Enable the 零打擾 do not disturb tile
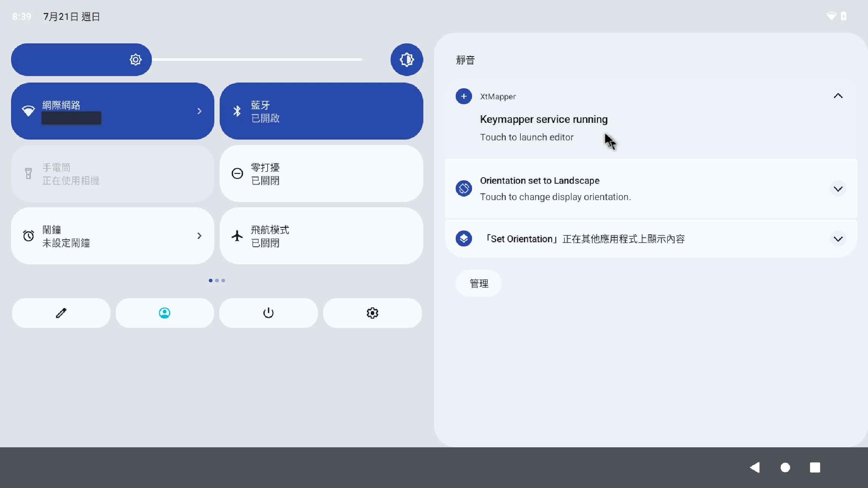Screen dimensions: 868x488 pos(321,173)
